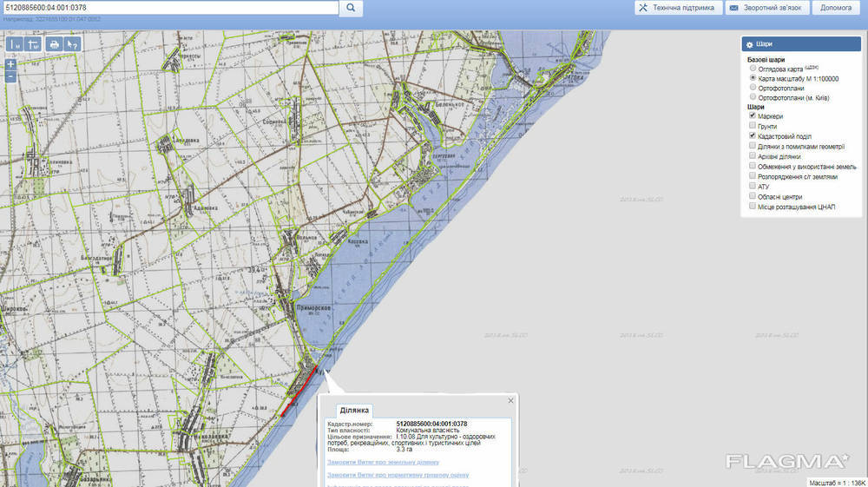Activate the info query cursor tool
Viewport: 868px width, 487px height.
pos(72,43)
